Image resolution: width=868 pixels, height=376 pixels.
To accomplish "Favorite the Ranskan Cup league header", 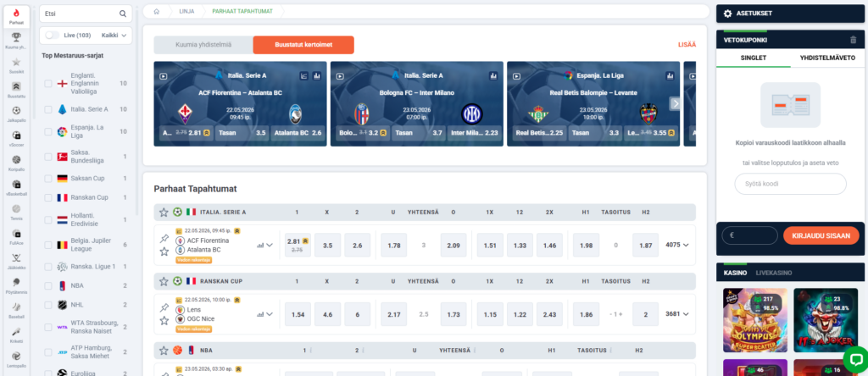I will click(x=164, y=281).
